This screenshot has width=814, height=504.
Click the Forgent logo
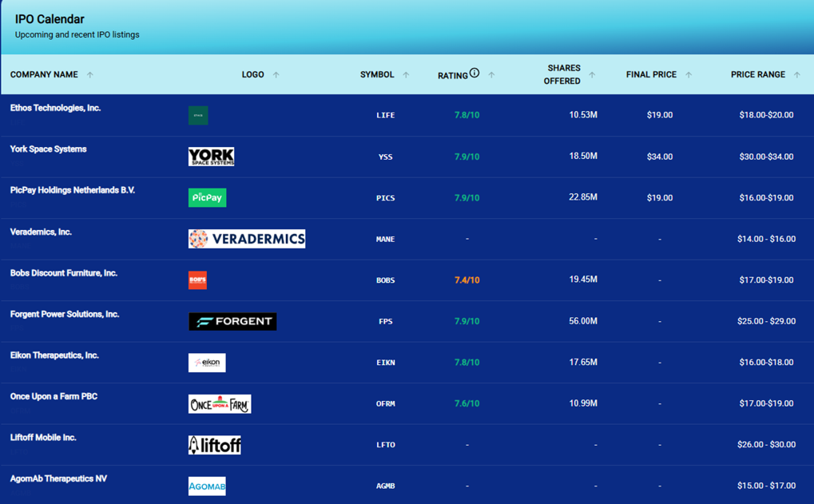click(x=232, y=321)
